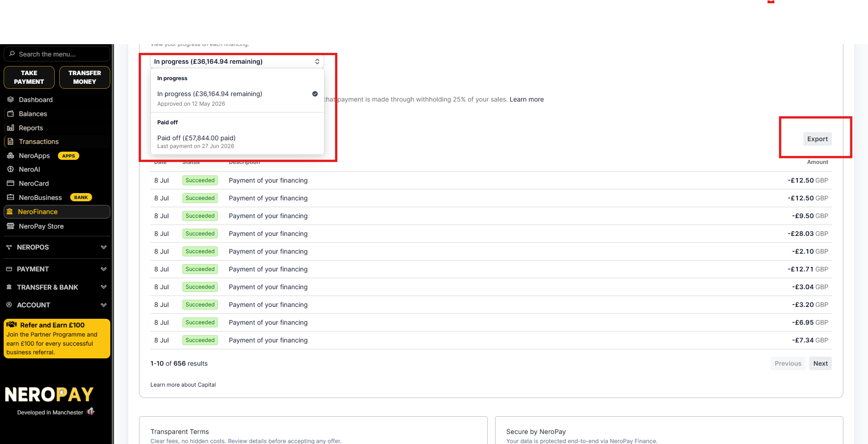Click the amount -£3.20 GBP

810,305
